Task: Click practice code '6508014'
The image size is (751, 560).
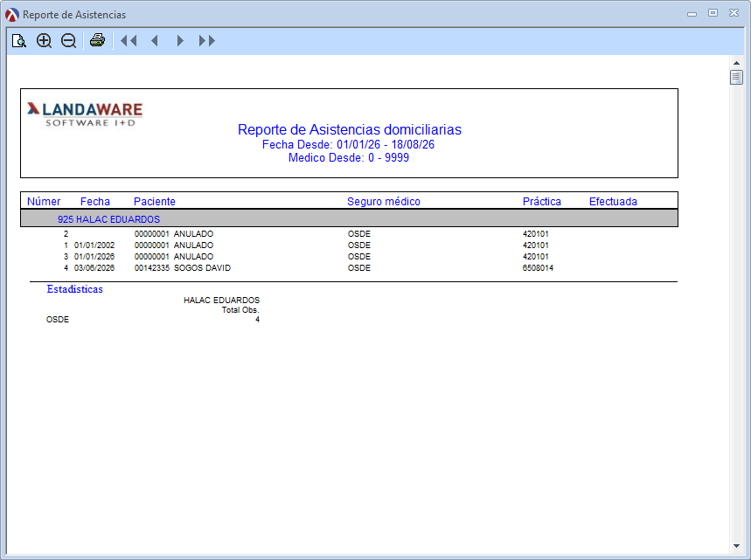Action: [538, 268]
